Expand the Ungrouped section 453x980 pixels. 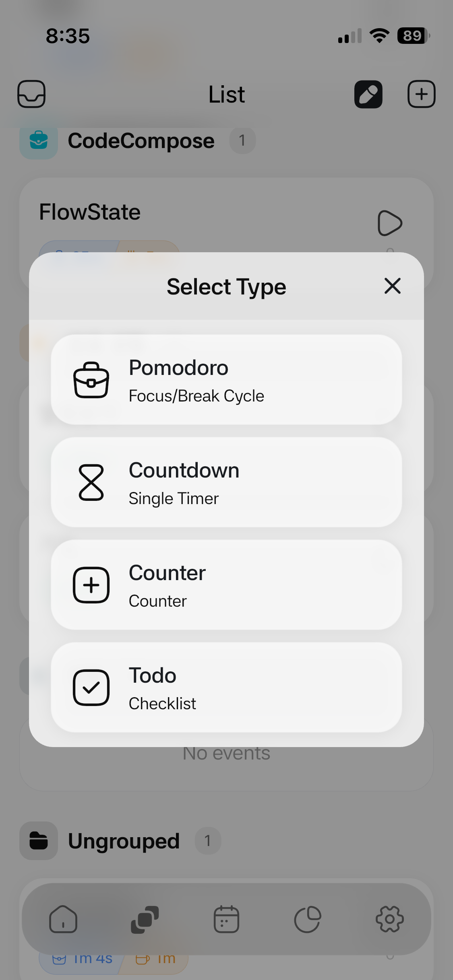click(123, 840)
